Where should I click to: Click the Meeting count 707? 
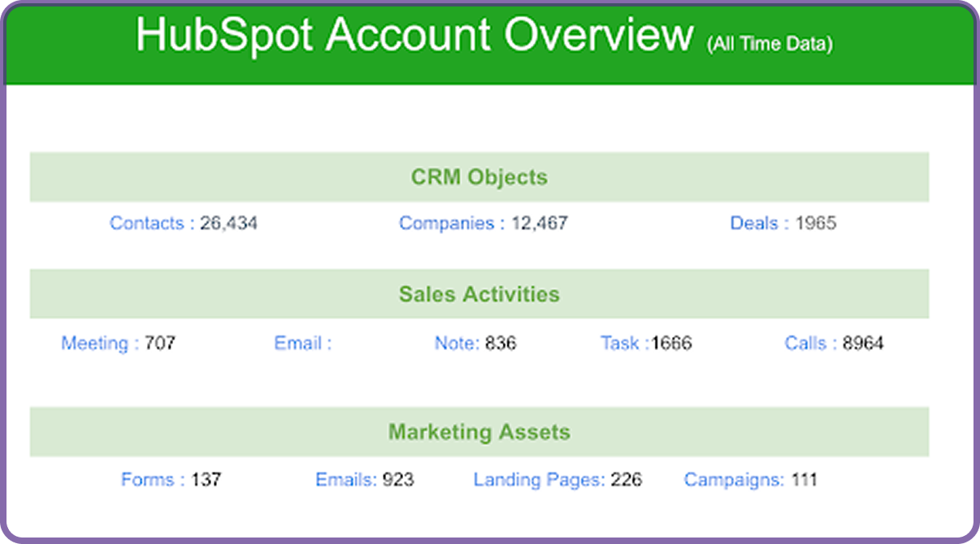(160, 343)
